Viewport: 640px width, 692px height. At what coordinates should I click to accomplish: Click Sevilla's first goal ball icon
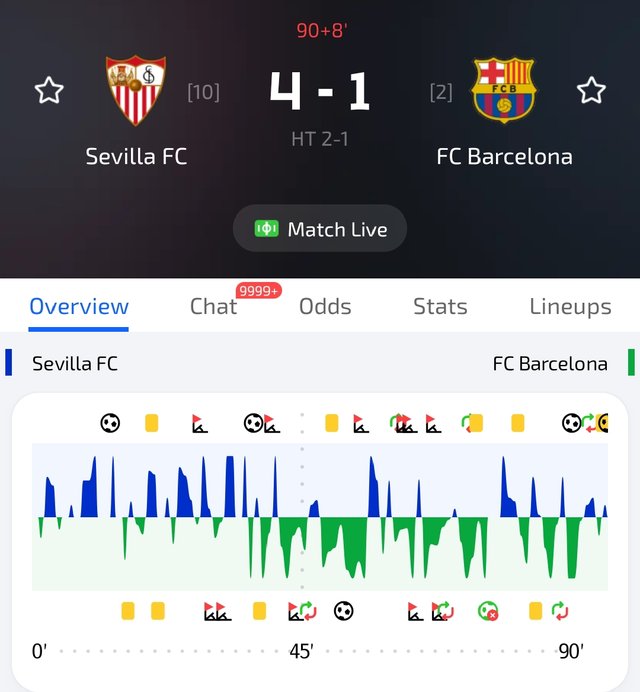click(110, 423)
